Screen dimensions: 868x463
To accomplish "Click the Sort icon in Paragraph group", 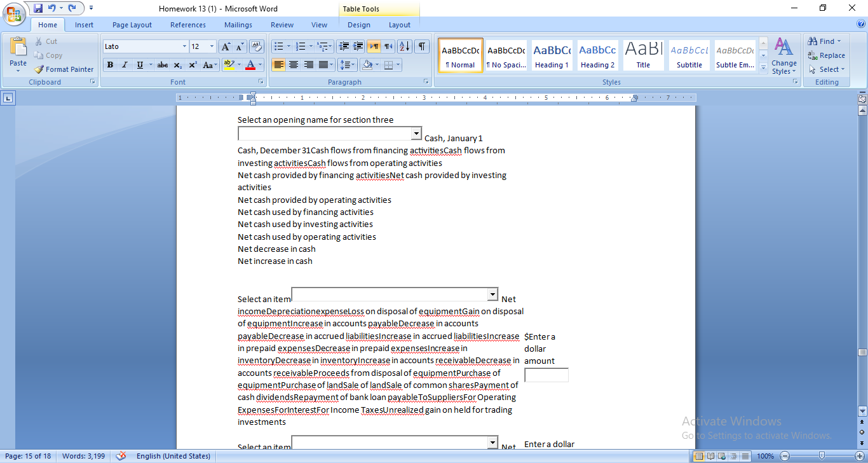I will 403,46.
